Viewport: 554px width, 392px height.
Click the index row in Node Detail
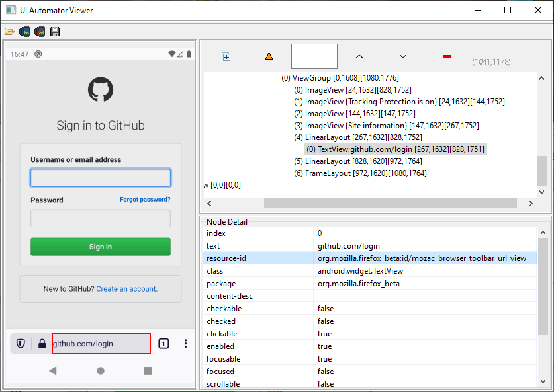click(x=369, y=233)
